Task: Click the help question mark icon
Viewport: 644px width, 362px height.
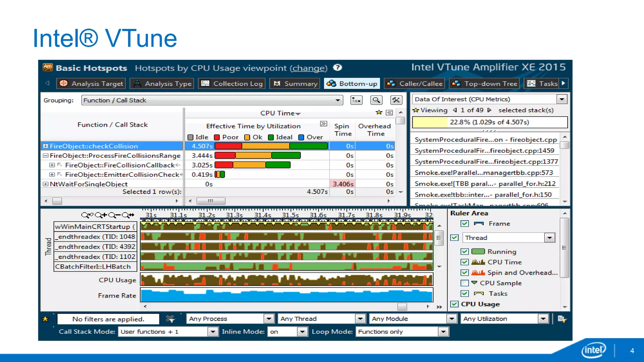Action: point(337,68)
